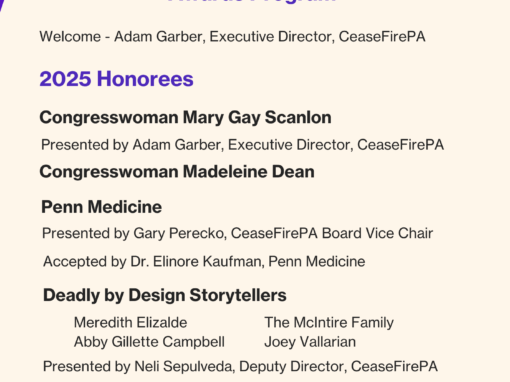This screenshot has width=510, height=382.
Task: Click Congresswoman Mary Gay Scanlon name
Action: click(185, 118)
